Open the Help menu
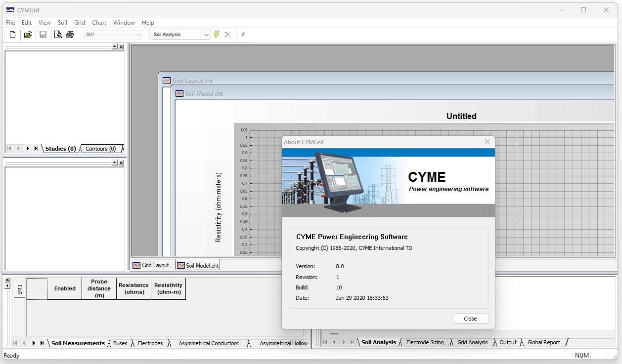 148,22
